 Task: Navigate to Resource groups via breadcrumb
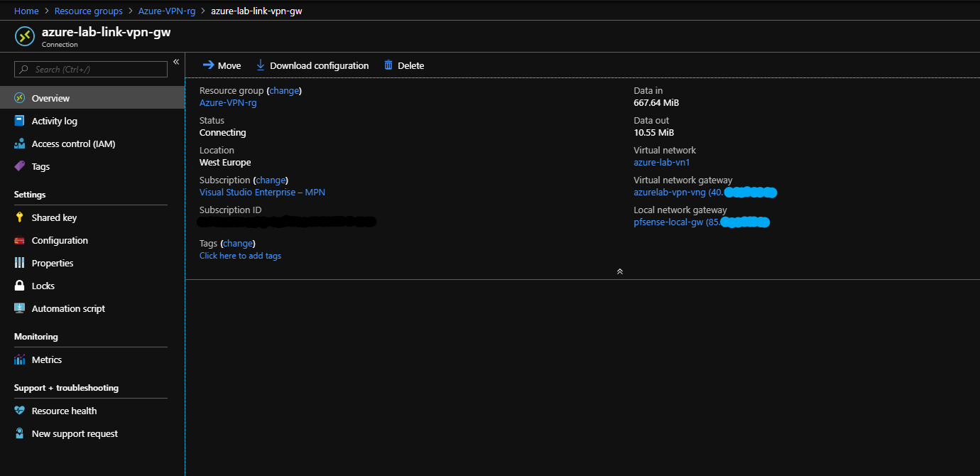click(x=88, y=11)
